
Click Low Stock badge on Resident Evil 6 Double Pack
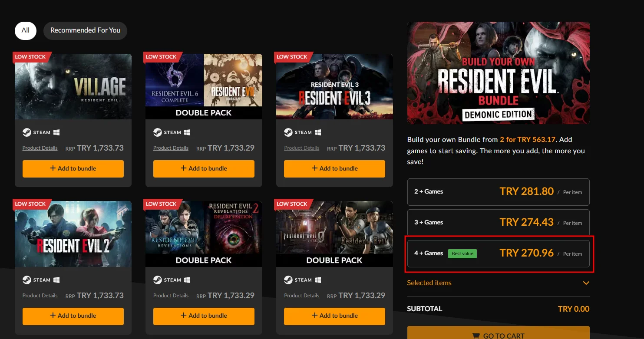tap(163, 57)
